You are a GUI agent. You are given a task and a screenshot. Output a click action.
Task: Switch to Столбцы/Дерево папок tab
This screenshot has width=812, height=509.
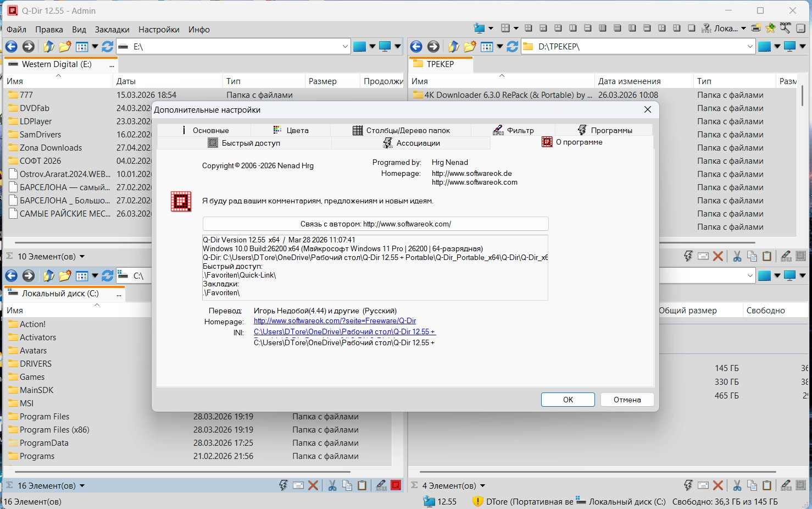coord(401,130)
